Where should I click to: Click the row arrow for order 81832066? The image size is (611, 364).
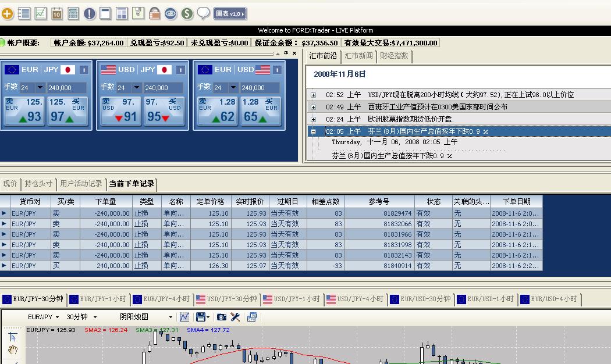point(4,224)
